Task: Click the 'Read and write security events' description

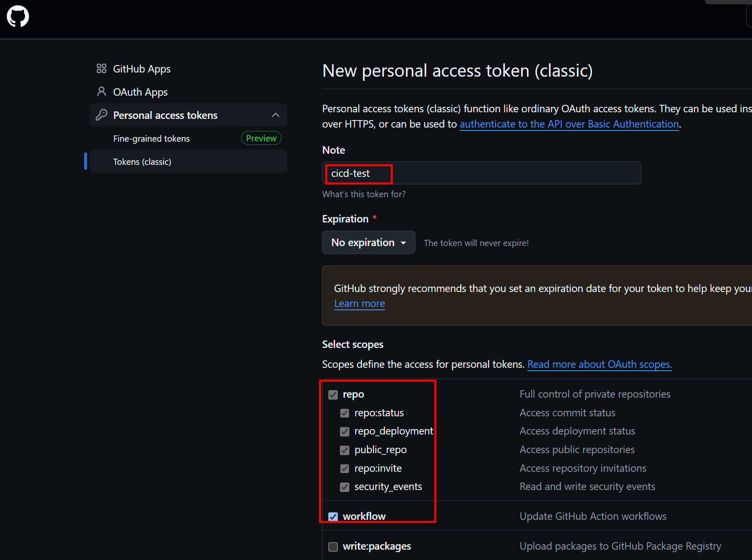Action: [587, 486]
